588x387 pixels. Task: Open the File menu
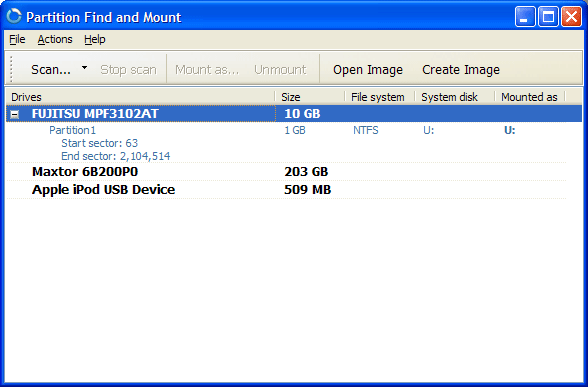coord(17,39)
